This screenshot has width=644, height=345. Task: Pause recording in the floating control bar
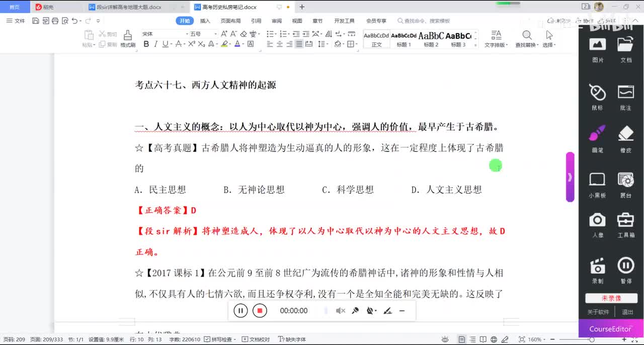click(x=240, y=311)
